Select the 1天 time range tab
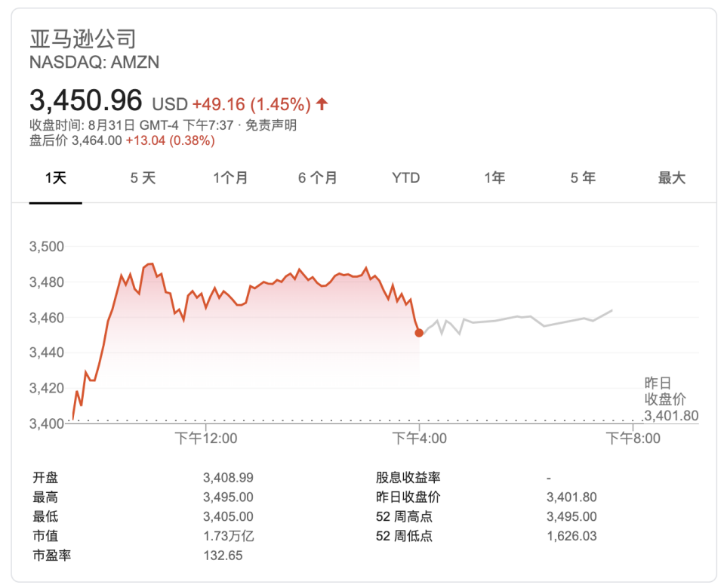The height and width of the screenshot is (588, 727). pos(56,177)
